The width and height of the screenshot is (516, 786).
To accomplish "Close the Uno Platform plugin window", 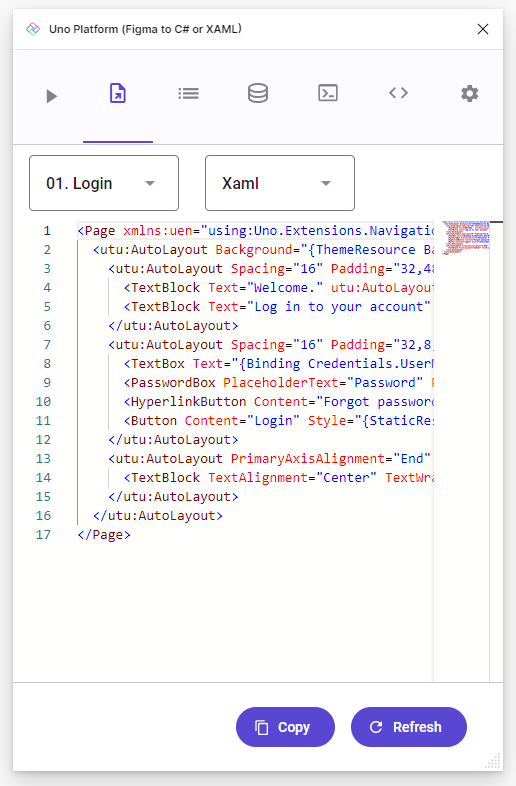I will 483,29.
